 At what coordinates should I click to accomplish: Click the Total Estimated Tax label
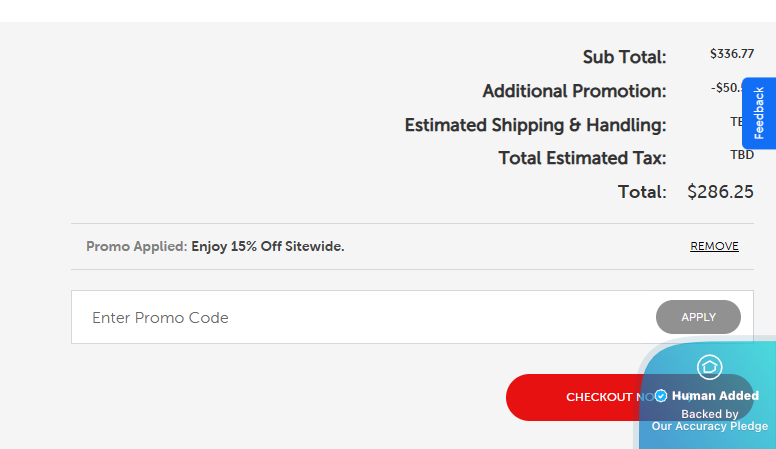click(582, 158)
